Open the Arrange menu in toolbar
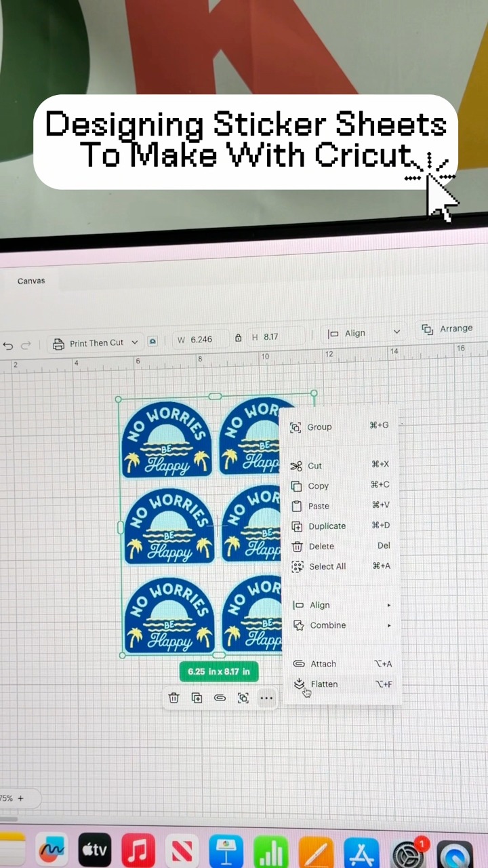Screen dimensions: 488x868 447,329
